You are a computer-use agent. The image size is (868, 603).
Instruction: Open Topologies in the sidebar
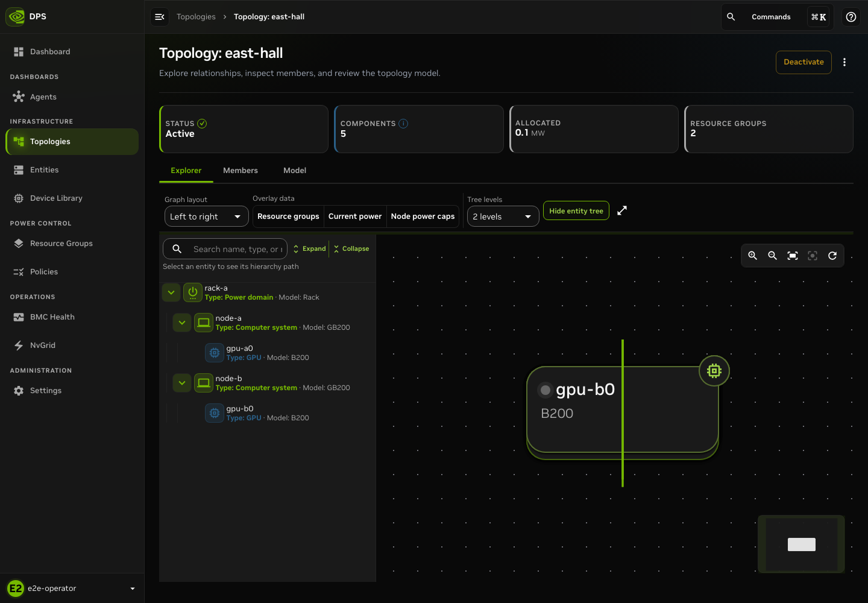click(72, 142)
